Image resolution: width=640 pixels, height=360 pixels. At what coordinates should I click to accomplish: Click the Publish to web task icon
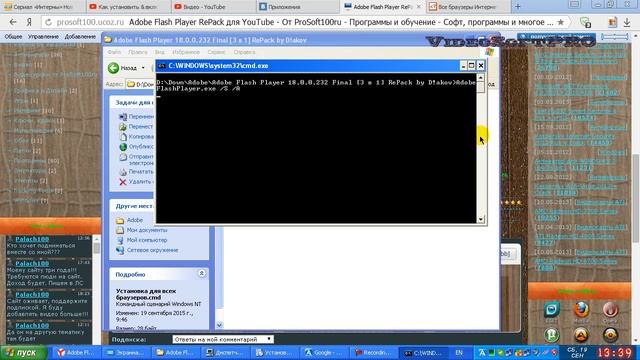point(123,147)
